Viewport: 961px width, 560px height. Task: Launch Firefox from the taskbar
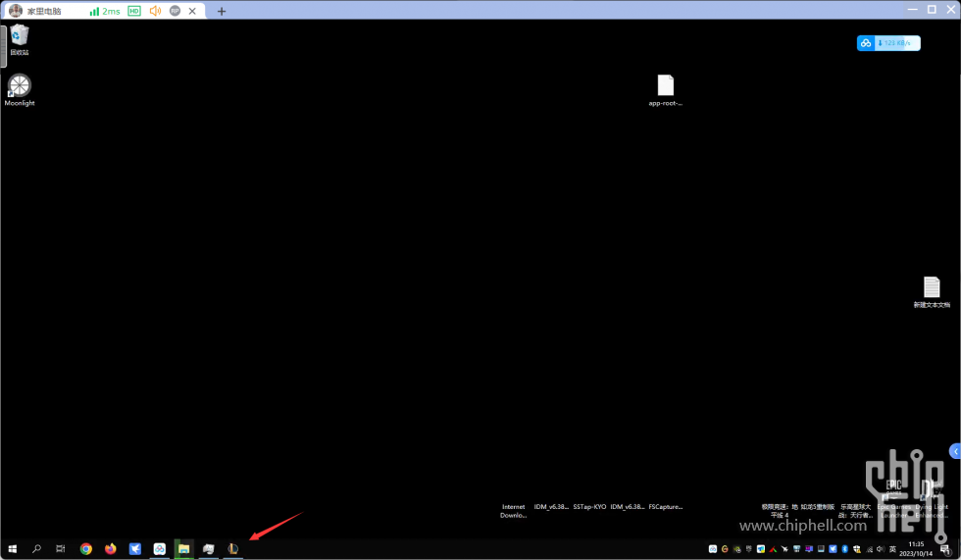[x=110, y=549]
